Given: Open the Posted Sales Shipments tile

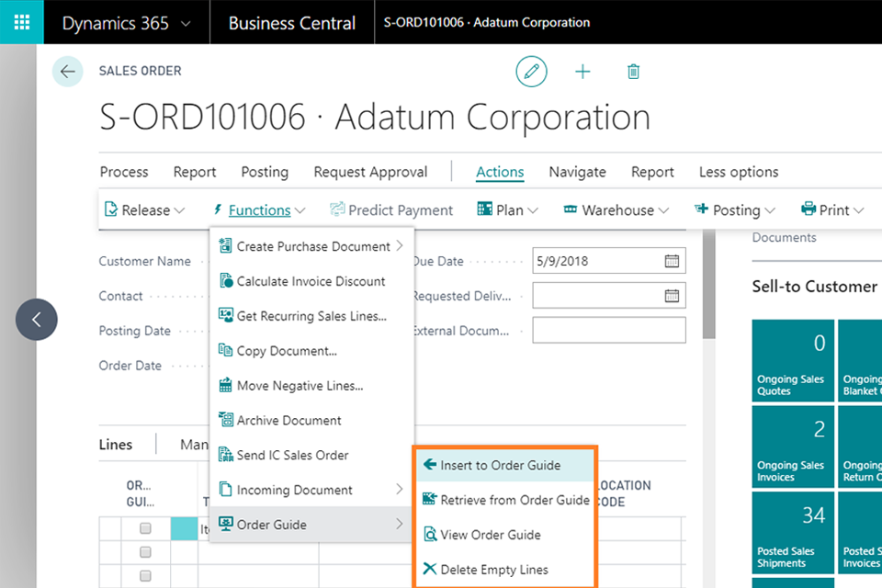Looking at the screenshot, I should pyautogui.click(x=793, y=533).
